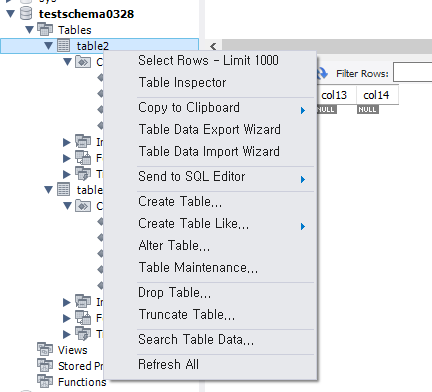Open Send to SQL Editor submenu
The width and height of the screenshot is (432, 392).
point(192,176)
